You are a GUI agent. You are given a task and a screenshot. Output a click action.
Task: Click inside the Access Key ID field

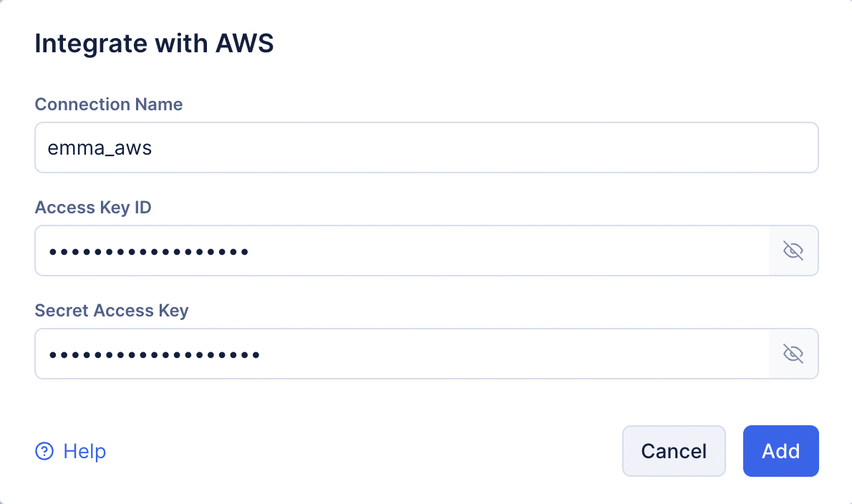coord(401,251)
